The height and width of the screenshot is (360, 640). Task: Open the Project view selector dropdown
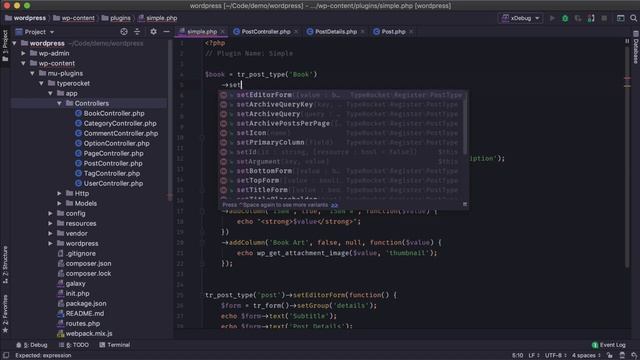point(35,31)
